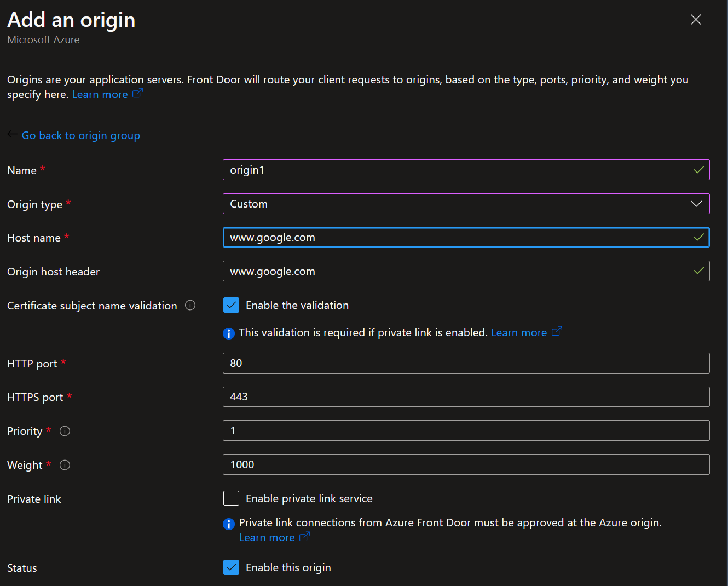Viewport: 728px width, 586px height.
Task: Close the Add an origin panel
Action: (696, 20)
